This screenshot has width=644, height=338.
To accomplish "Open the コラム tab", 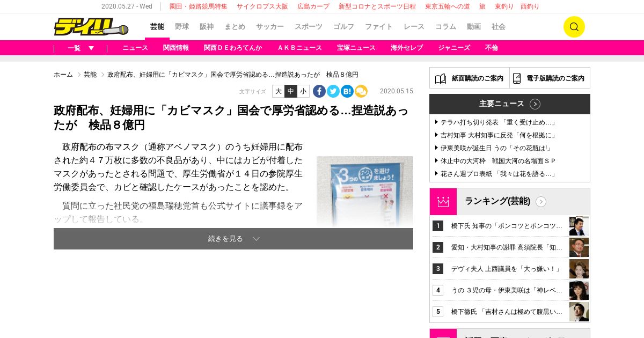I will coord(445,27).
